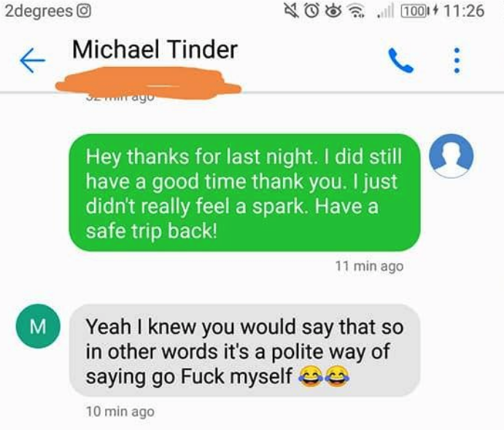Tap the 2degrees carrier label

39,12
